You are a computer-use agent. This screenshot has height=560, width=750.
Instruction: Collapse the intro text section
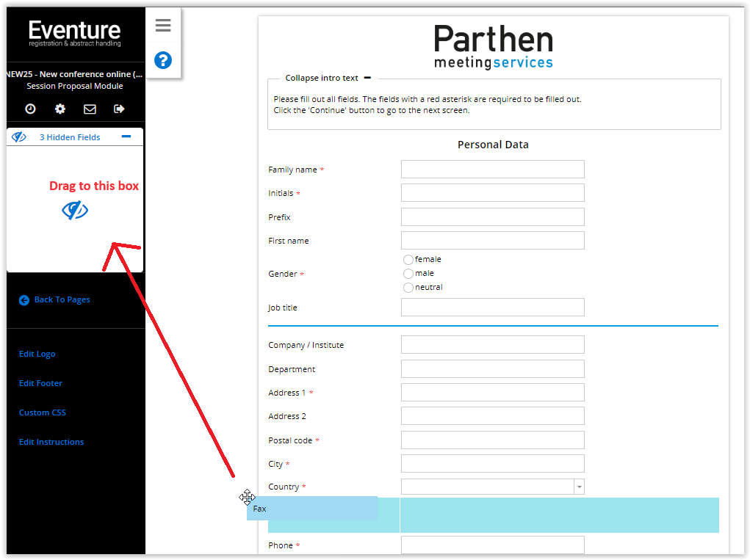click(x=367, y=78)
